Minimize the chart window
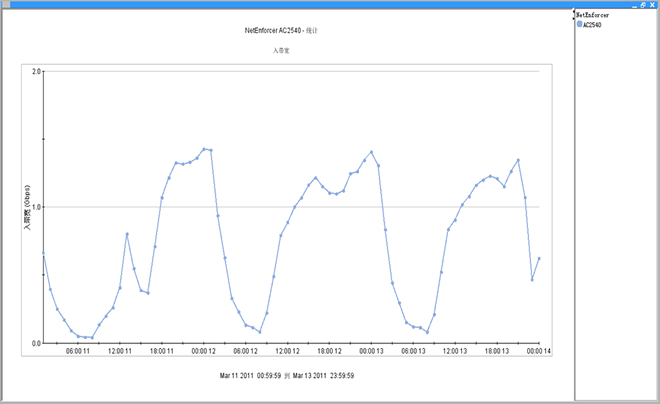This screenshot has height=404, width=660. 634,4
